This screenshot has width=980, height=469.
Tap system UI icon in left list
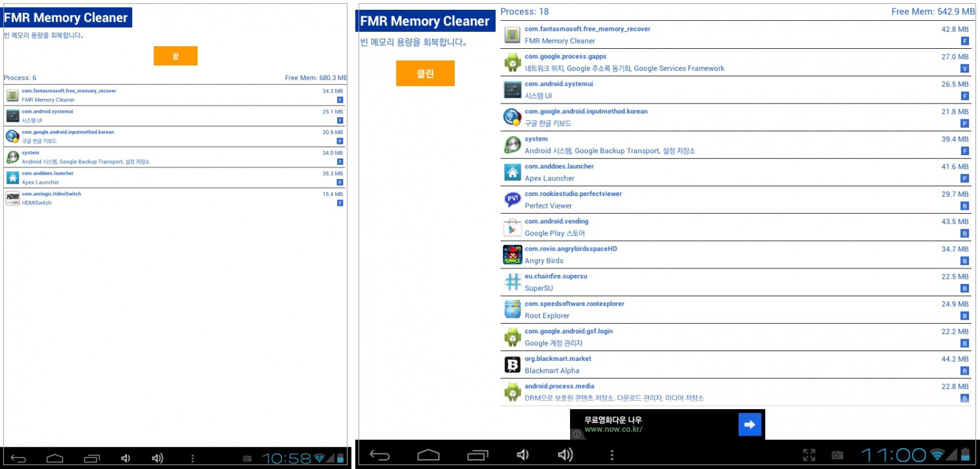12,116
